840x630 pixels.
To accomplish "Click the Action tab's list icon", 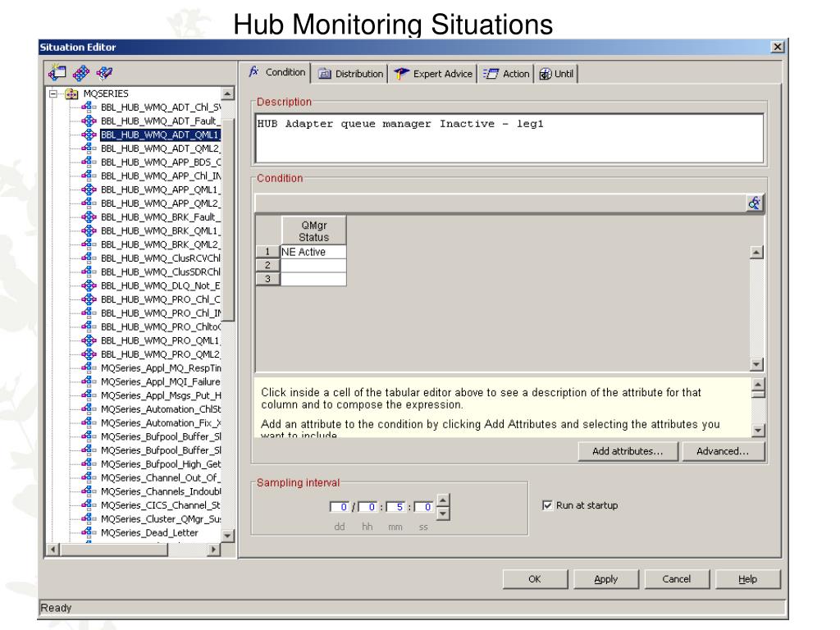I will (491, 74).
